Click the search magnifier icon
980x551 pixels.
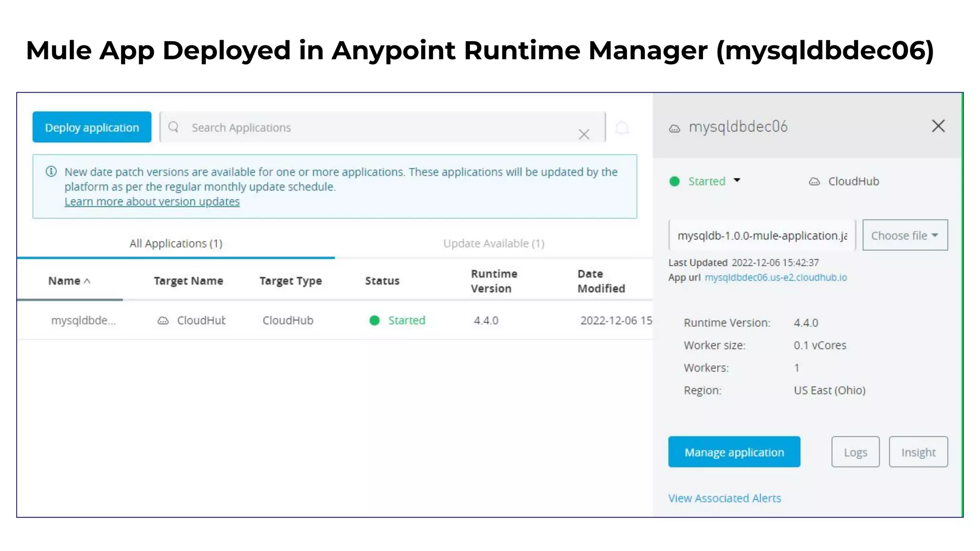pos(174,127)
